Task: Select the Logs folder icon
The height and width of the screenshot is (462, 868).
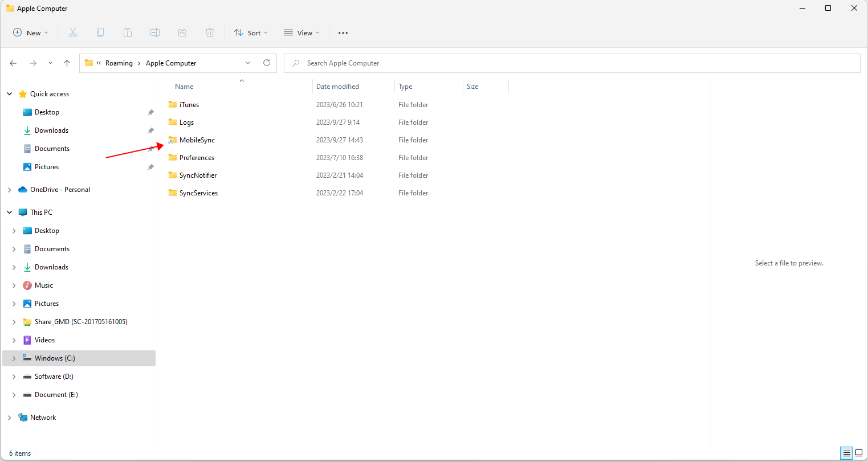Action: tap(173, 122)
